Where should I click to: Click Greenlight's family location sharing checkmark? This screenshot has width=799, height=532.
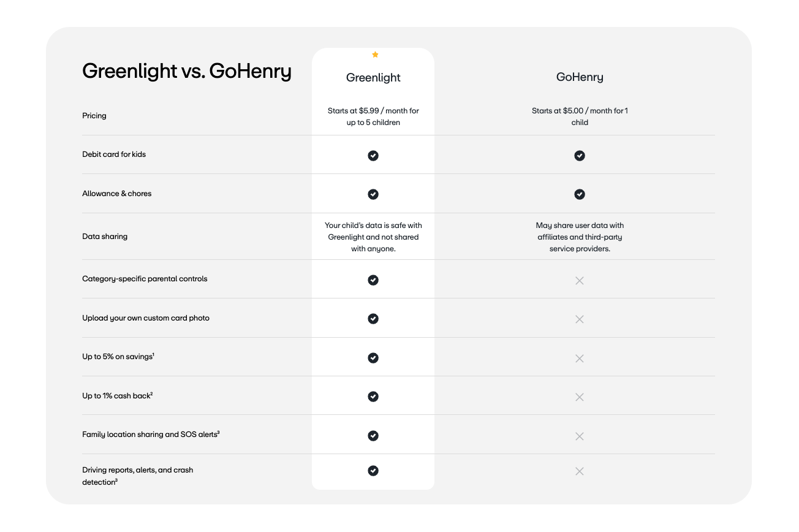[373, 436]
